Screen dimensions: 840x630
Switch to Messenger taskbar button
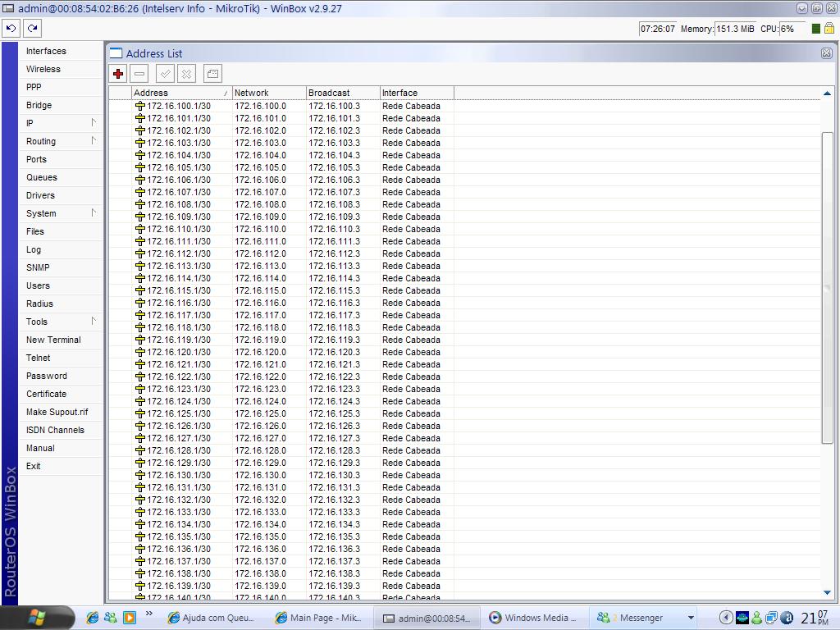tap(637, 618)
